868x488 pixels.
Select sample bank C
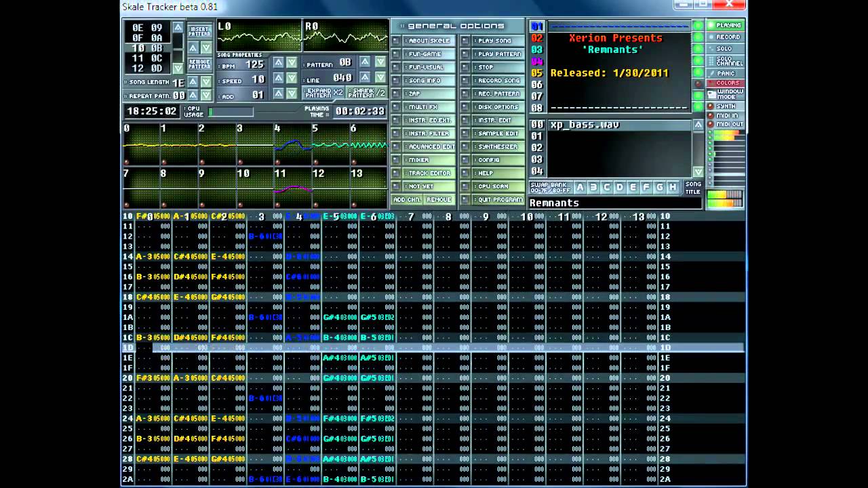[x=606, y=187]
